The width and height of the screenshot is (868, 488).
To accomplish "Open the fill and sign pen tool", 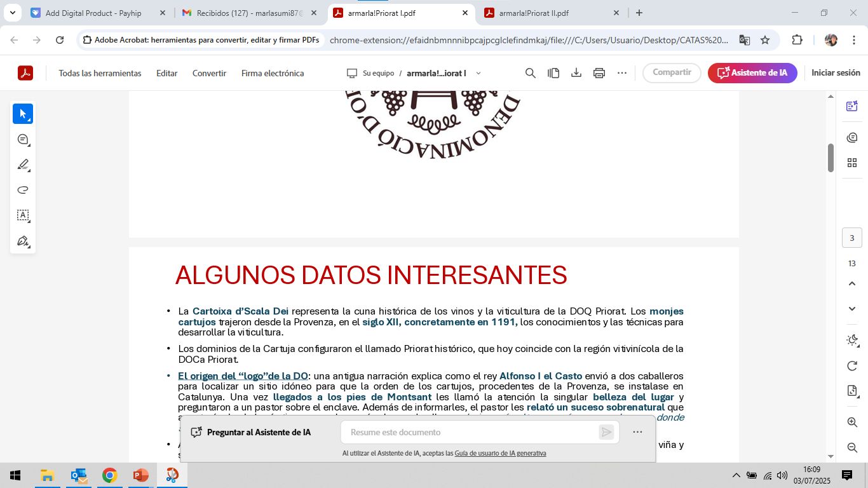I will click(23, 241).
